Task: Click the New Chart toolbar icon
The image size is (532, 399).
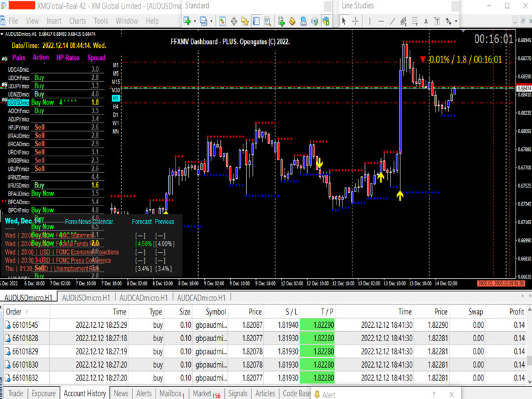Action: (187, 21)
